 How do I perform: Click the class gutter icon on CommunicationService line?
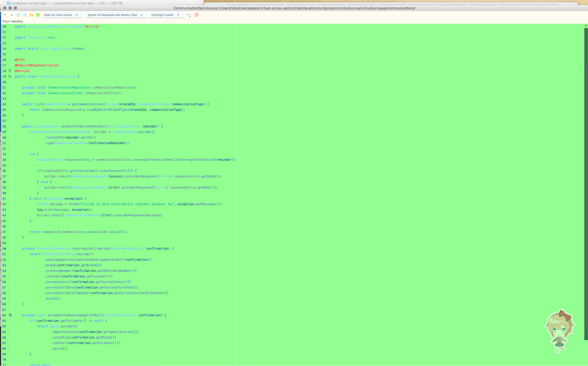point(10,76)
